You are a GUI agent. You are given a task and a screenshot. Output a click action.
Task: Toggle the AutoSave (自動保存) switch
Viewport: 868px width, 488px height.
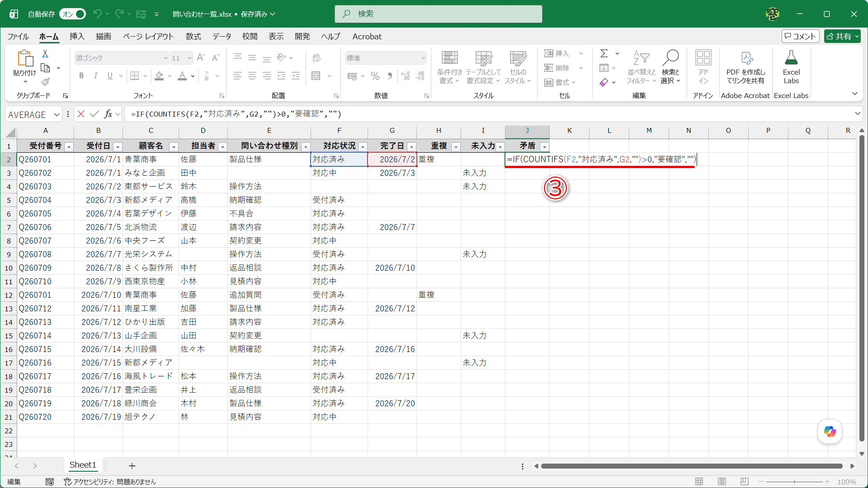pyautogui.click(x=73, y=14)
